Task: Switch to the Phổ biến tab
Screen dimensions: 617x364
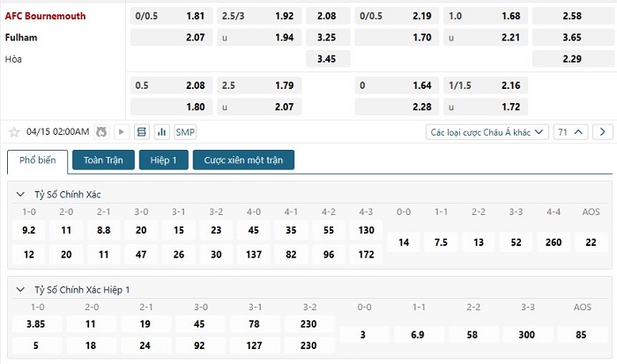Action: 37,160
